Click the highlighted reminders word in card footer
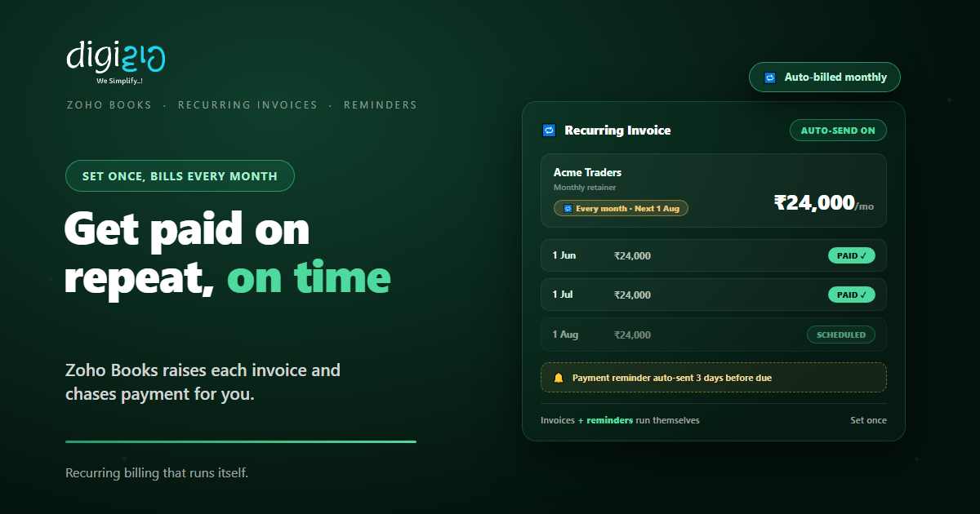 tap(610, 420)
